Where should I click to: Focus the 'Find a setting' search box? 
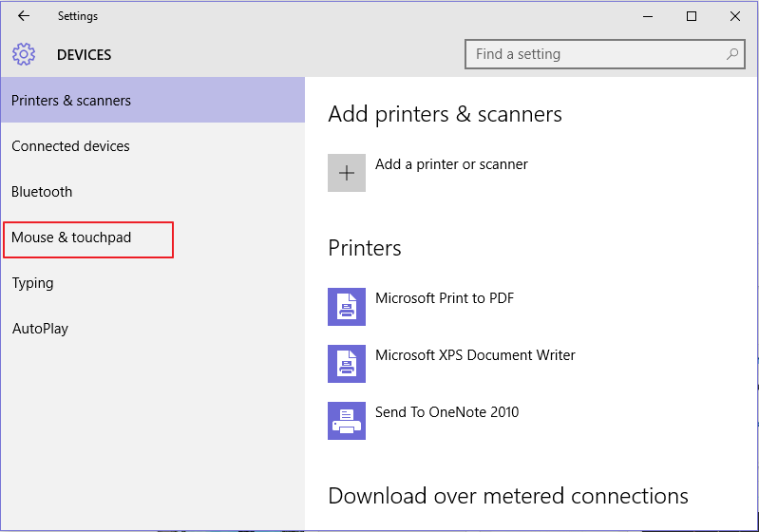(x=594, y=54)
